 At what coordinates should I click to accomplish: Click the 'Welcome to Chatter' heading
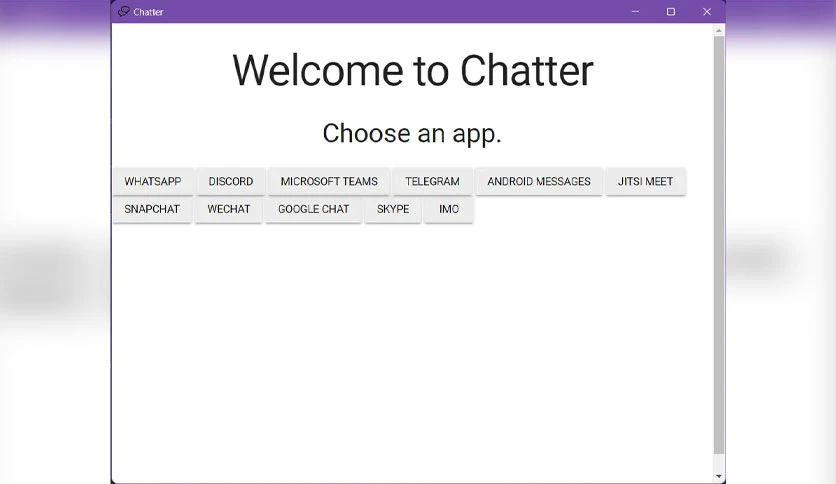coord(413,70)
